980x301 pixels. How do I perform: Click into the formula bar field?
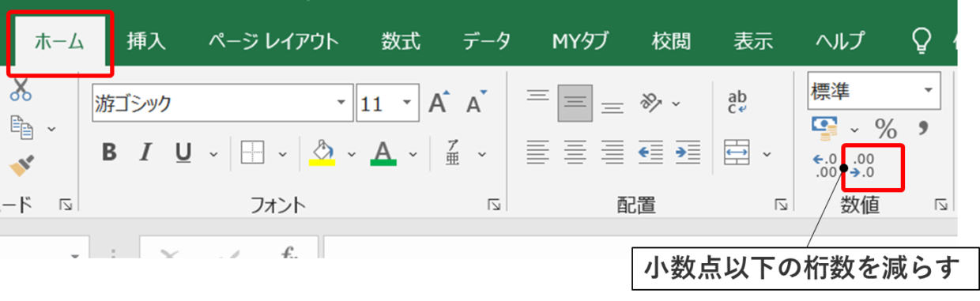[x=640, y=246]
